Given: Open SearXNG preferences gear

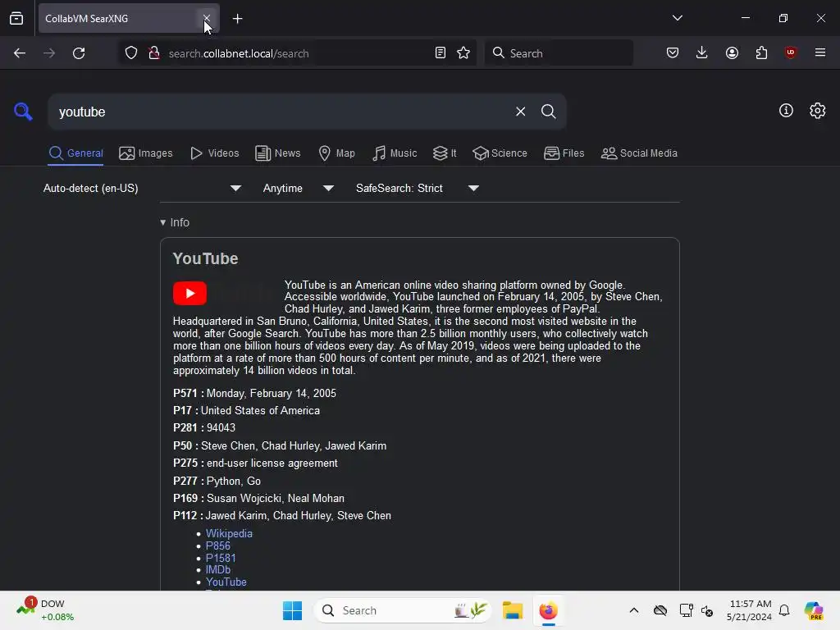Looking at the screenshot, I should click(x=818, y=111).
